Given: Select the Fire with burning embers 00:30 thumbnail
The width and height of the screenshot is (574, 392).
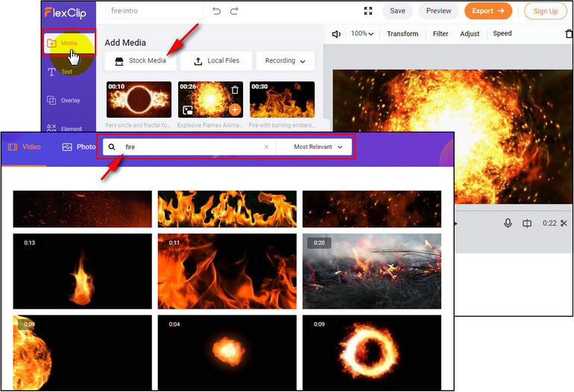Looking at the screenshot, I should coord(282,100).
